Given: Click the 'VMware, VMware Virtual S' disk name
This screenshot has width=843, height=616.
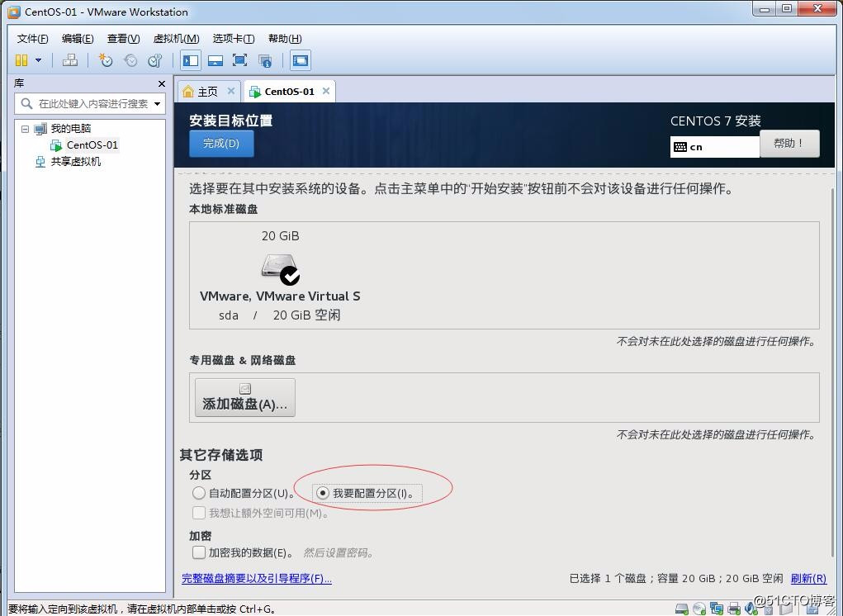Looking at the screenshot, I should click(280, 296).
